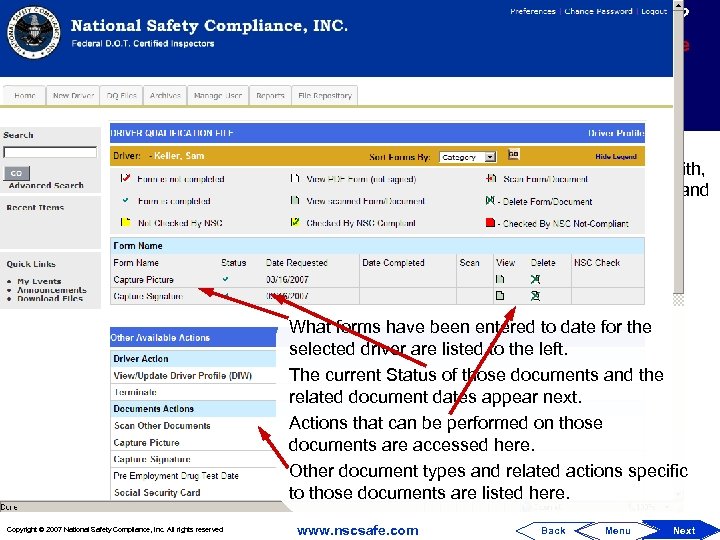Click the browser vertical scrollbar
Screen dimensions: 720x540
[678, 147]
